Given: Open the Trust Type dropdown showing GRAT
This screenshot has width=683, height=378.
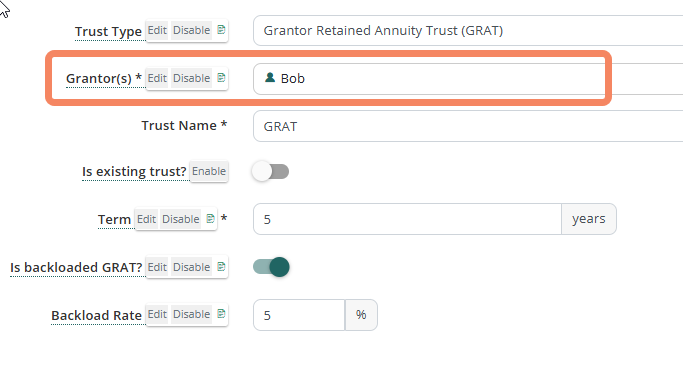Looking at the screenshot, I should (468, 30).
